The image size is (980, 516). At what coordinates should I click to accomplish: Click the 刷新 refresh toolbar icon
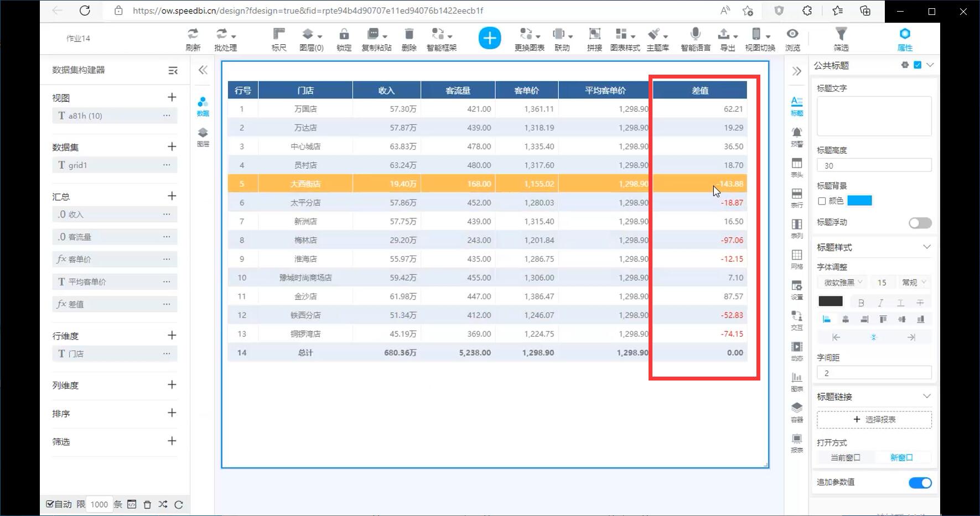(x=193, y=39)
